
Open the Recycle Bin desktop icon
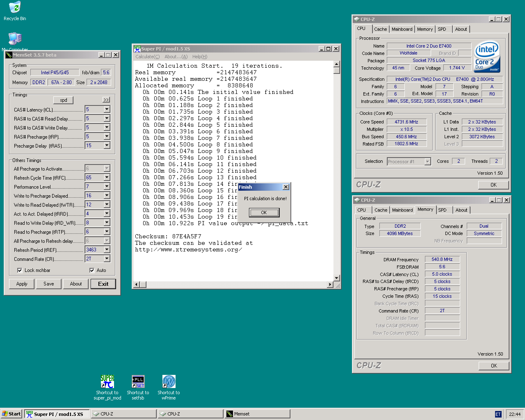(x=15, y=7)
